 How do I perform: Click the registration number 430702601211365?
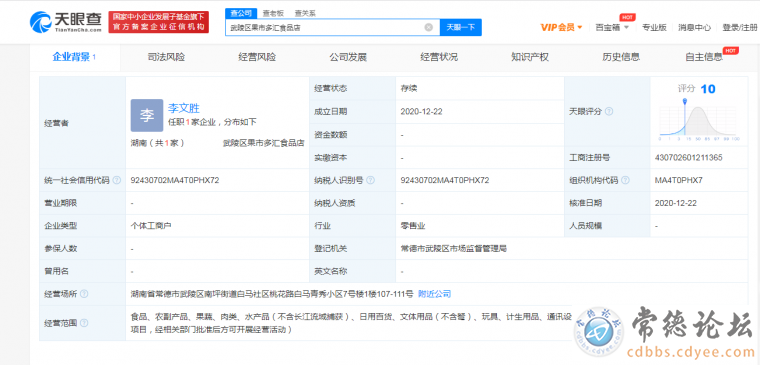coord(689,158)
